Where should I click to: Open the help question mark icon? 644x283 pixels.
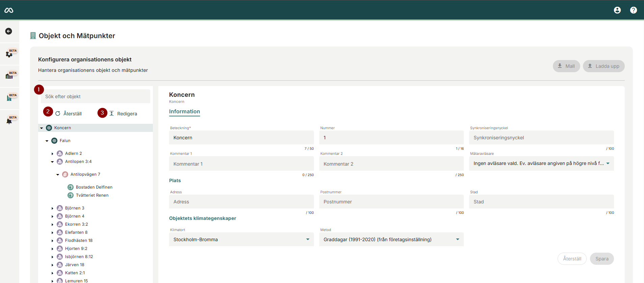pos(633,10)
